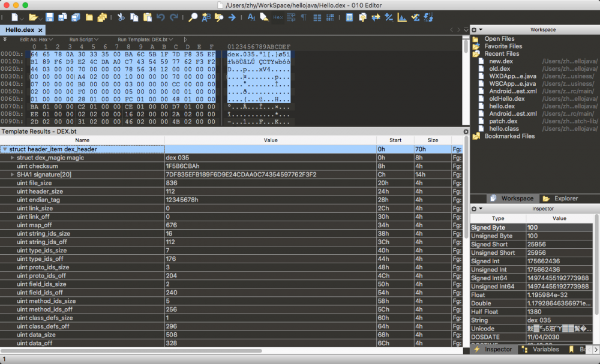
Task: Expand the struct dex_magic magic row
Action: (x=13, y=158)
